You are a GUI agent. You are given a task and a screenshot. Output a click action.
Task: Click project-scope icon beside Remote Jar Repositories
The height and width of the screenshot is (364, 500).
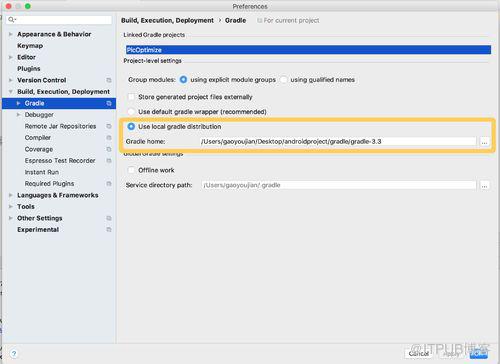[109, 126]
